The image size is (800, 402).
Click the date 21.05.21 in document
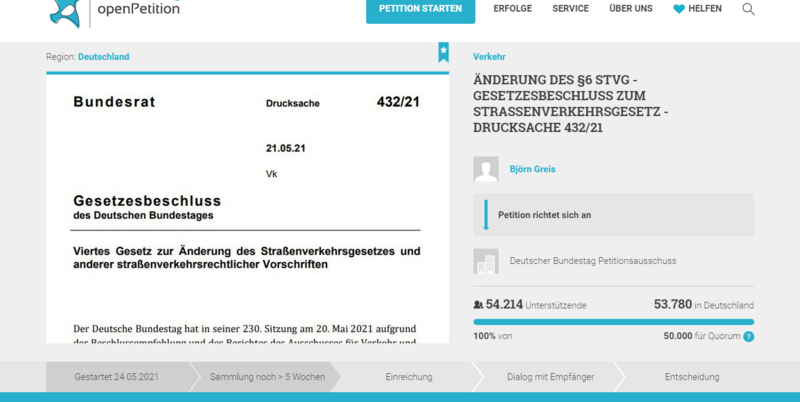(x=286, y=148)
